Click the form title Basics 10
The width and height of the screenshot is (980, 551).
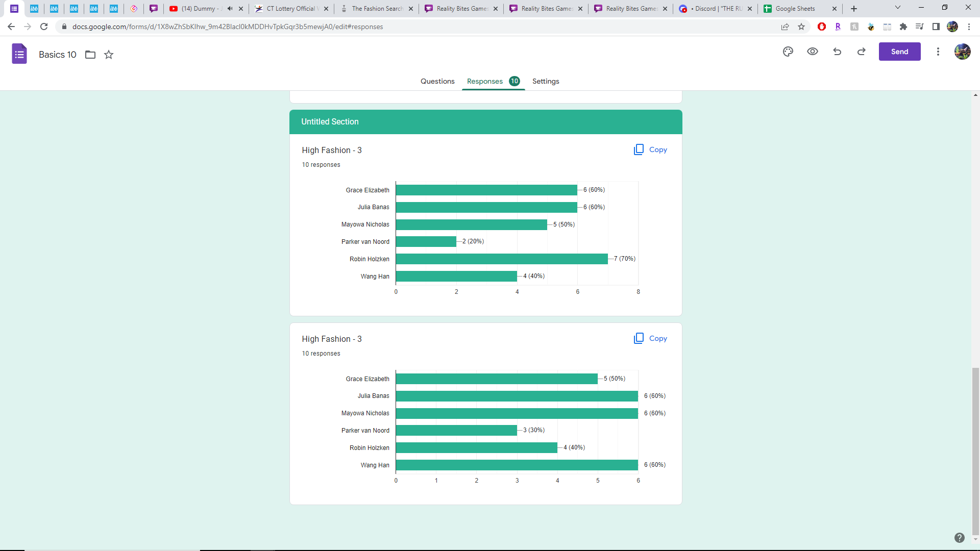pyautogui.click(x=58, y=55)
